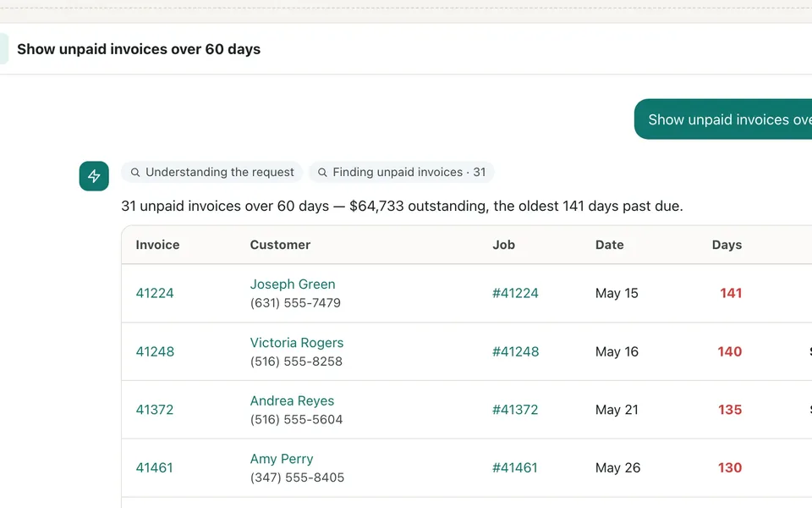The image size is (812, 508).
Task: Click the Date column header
Action: pos(610,245)
